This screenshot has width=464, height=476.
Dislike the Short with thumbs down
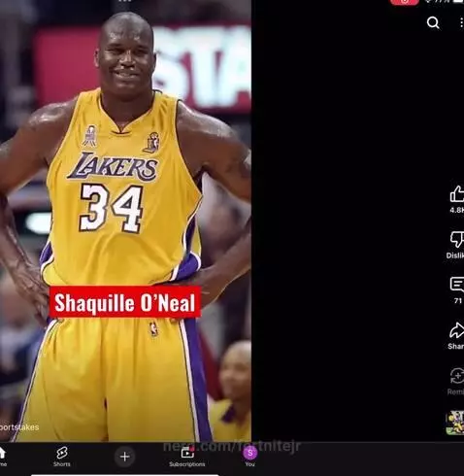457,240
